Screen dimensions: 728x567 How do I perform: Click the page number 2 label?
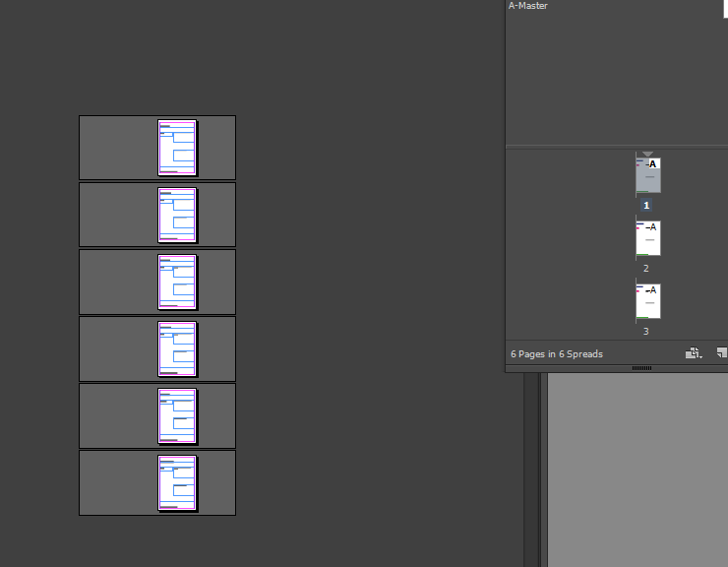645,268
